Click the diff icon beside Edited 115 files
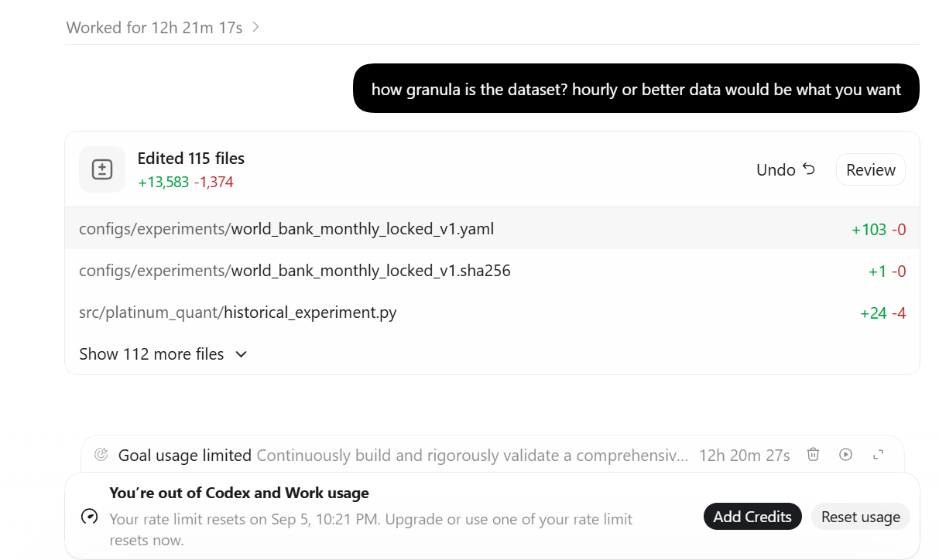This screenshot has width=939, height=560. (102, 169)
